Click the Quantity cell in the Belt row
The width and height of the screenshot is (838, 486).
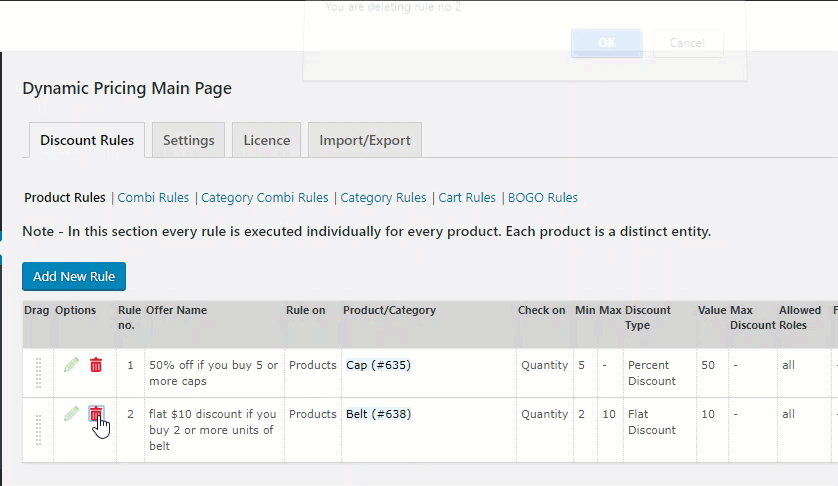[545, 414]
